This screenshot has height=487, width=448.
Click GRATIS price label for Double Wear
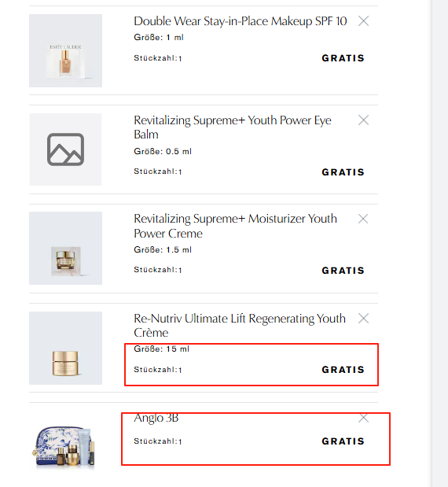click(x=343, y=58)
